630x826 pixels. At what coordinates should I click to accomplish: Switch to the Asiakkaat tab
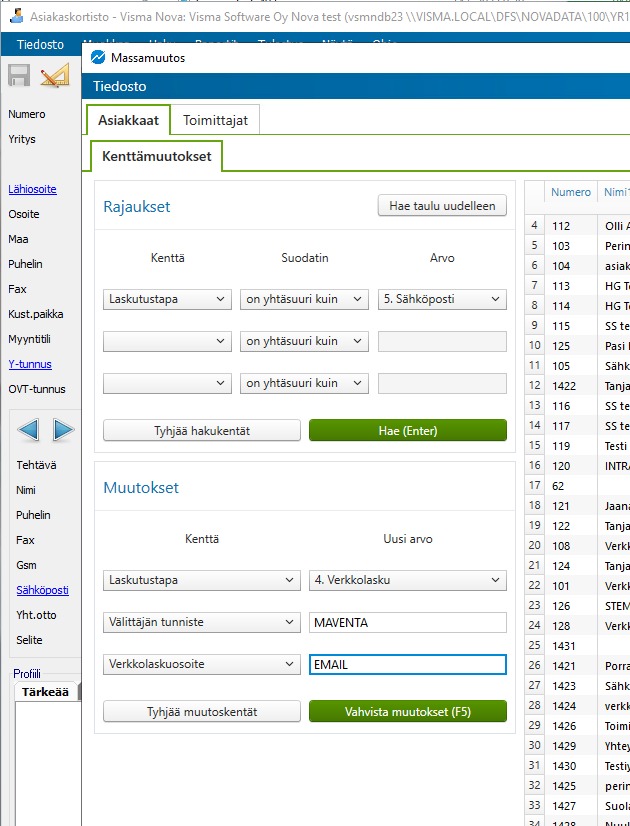coord(128,120)
